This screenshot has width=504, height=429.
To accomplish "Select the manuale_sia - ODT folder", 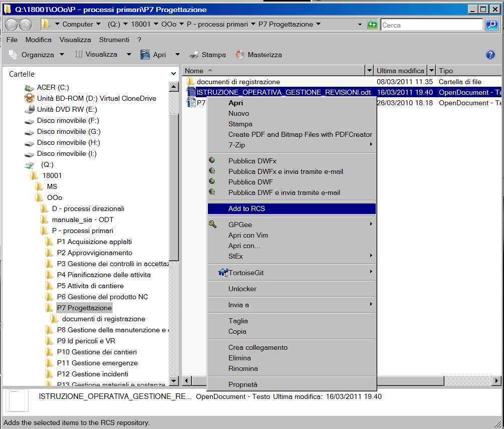I will point(83,220).
